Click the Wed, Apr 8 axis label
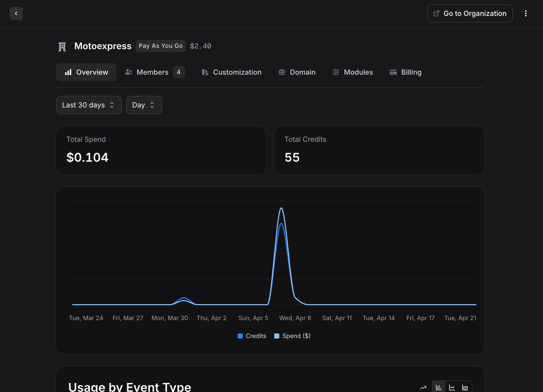Image resolution: width=543 pixels, height=392 pixels. 295,318
